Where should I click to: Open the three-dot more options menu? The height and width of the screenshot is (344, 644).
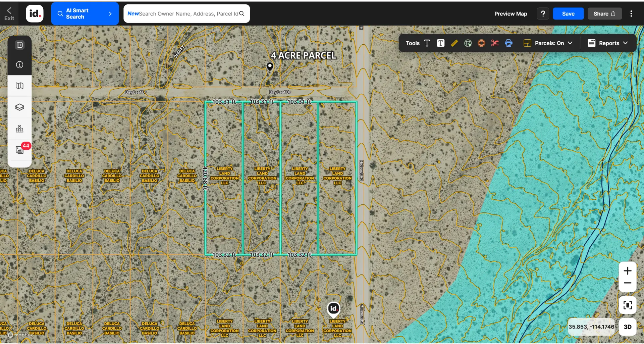[631, 14]
